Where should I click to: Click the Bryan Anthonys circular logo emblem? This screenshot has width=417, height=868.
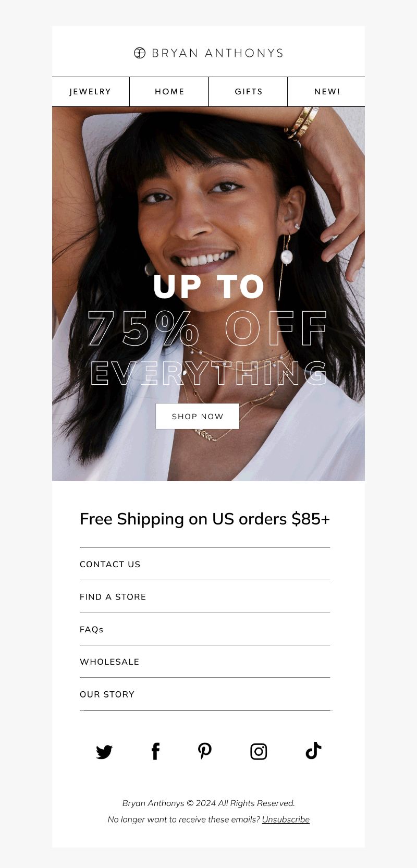point(140,53)
